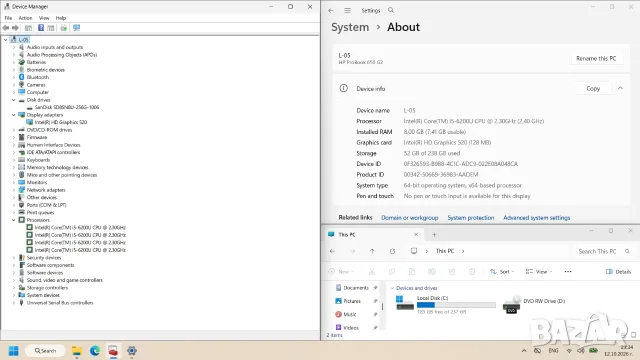Image resolution: width=640 pixels, height=360 pixels.
Task: Click the Forward arrow in Device Manager toolbar
Action: pos(16,28)
